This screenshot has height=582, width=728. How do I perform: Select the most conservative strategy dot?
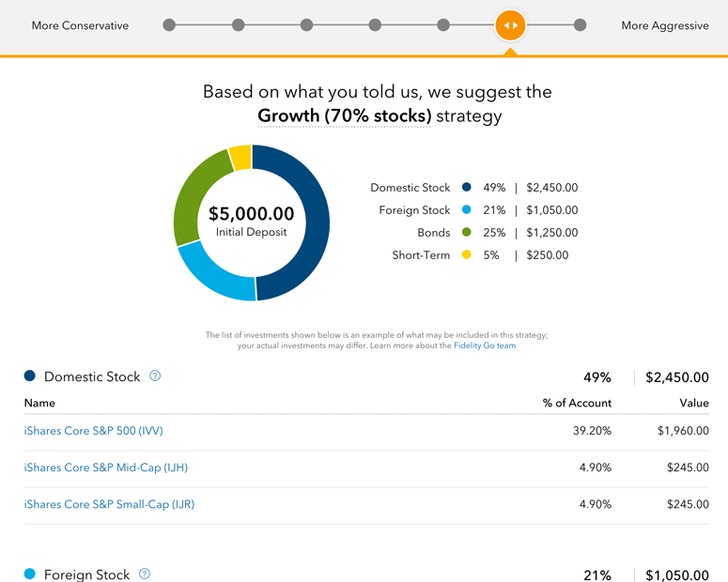(169, 25)
